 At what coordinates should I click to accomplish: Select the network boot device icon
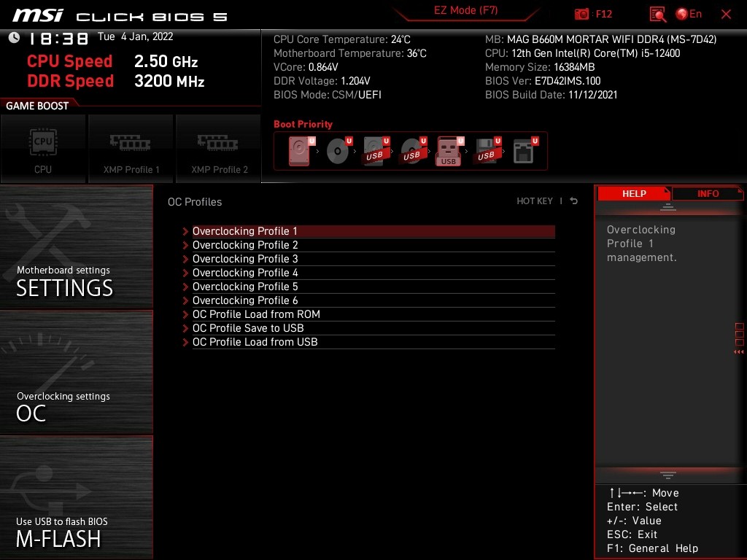(x=525, y=151)
